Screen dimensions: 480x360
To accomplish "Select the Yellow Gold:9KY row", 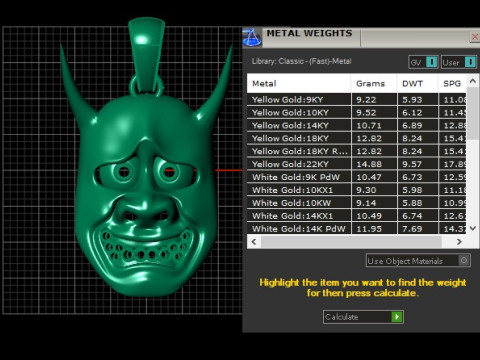I will click(x=357, y=100).
